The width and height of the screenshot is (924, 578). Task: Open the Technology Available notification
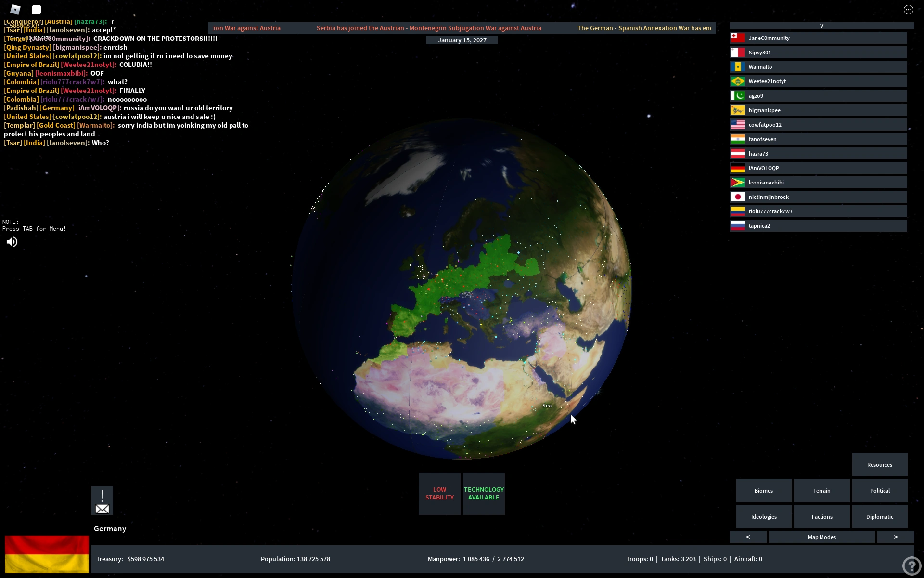(484, 493)
